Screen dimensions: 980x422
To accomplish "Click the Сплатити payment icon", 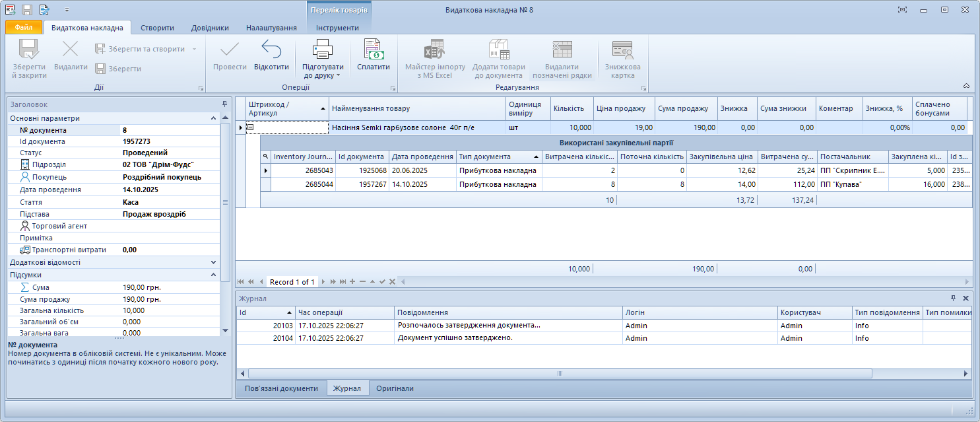I will pos(374,50).
